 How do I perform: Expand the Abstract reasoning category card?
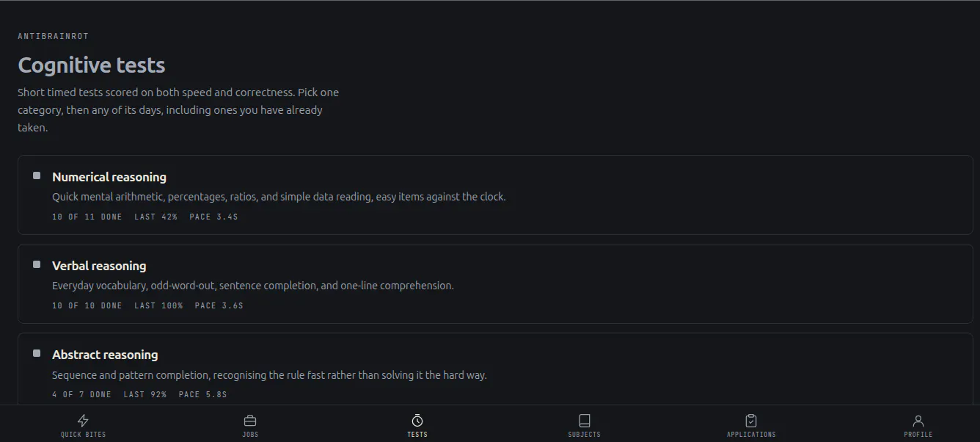pos(495,369)
